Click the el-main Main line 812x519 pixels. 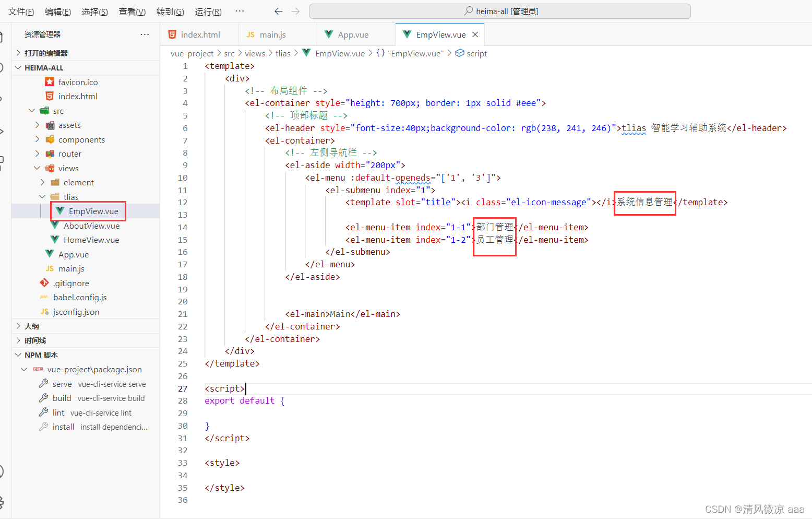[x=343, y=314]
